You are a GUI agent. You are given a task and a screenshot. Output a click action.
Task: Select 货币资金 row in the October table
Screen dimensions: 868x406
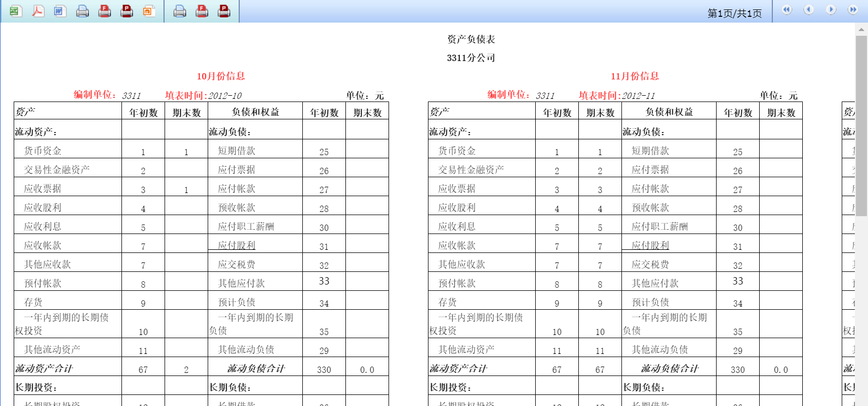click(43, 151)
